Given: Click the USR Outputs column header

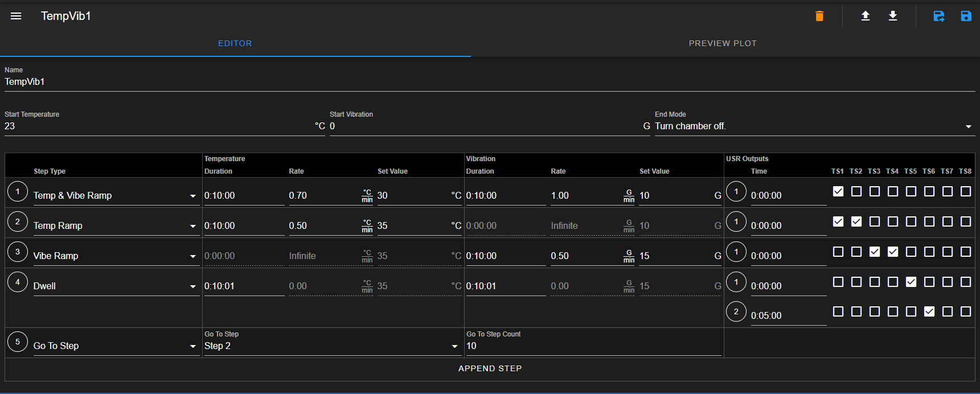Looking at the screenshot, I should point(747,159).
